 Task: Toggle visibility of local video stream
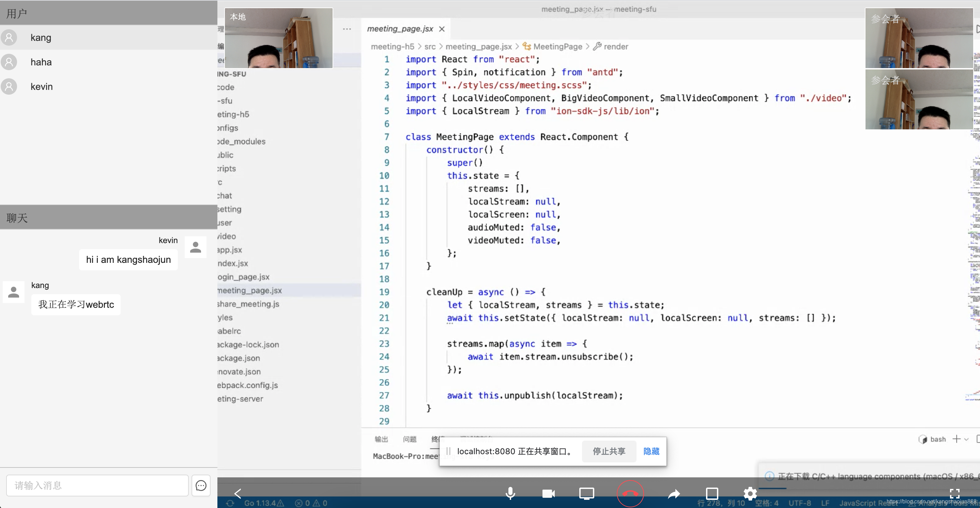(548, 492)
